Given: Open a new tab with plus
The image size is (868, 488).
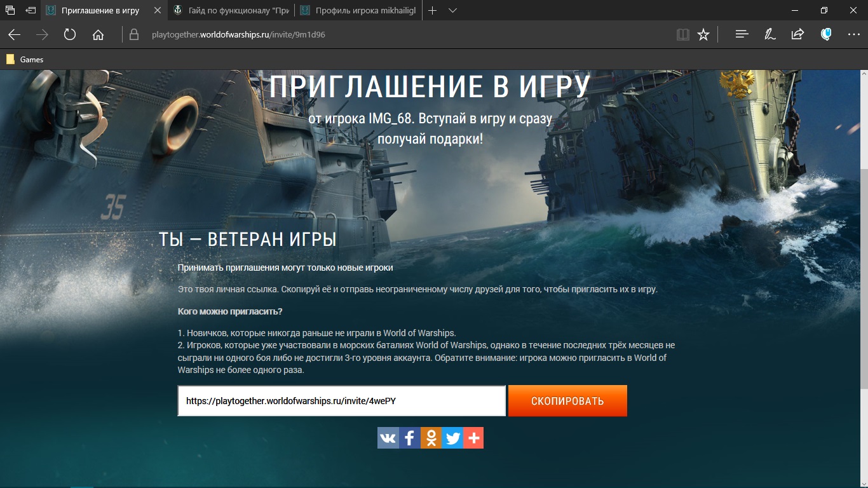Looking at the screenshot, I should (432, 11).
